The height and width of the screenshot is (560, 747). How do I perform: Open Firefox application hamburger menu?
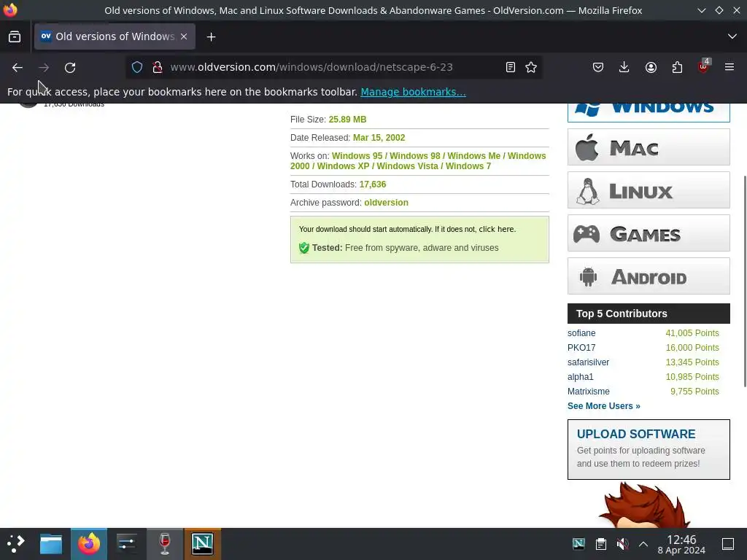click(x=729, y=67)
